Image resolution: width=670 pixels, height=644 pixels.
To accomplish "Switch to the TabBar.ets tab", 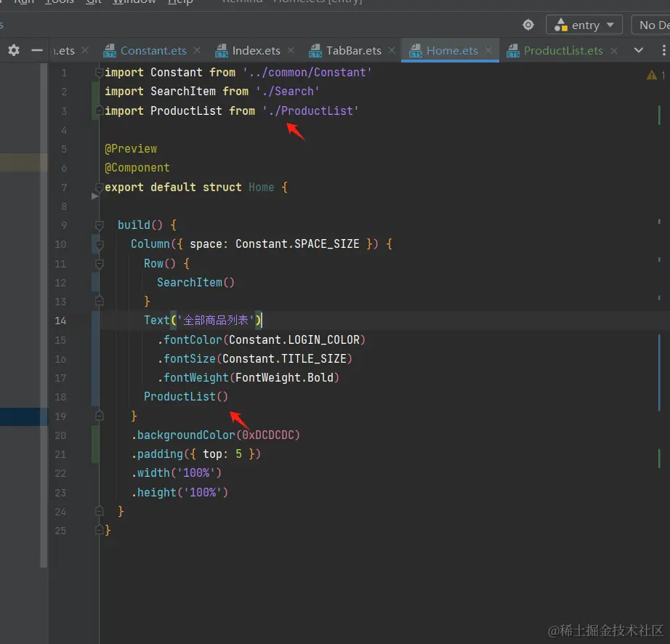I will point(353,50).
